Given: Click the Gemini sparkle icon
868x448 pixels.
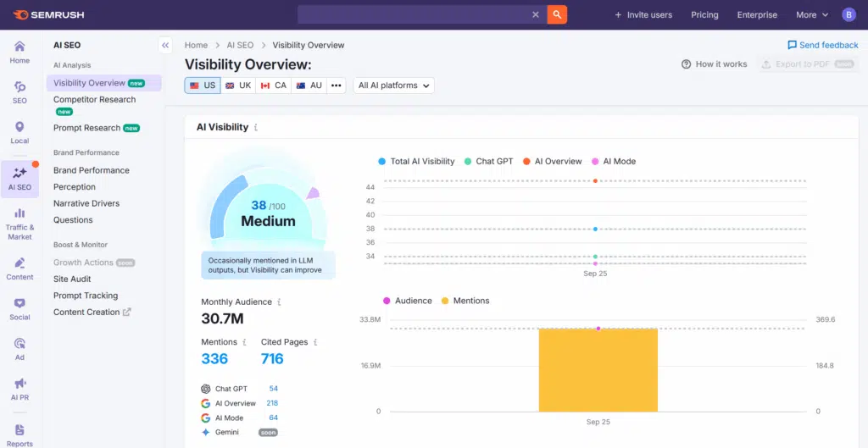Looking at the screenshot, I should [x=206, y=433].
